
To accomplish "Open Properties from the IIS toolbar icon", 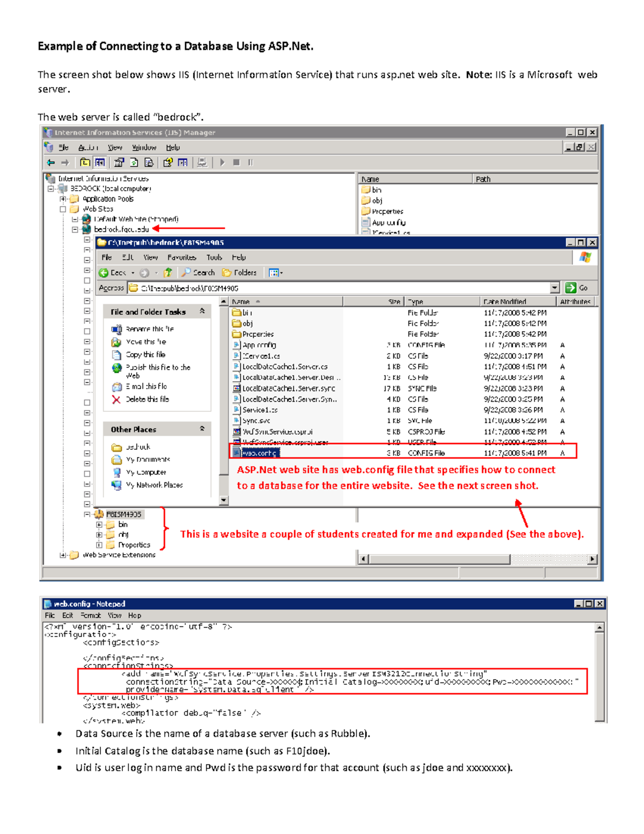I will [x=119, y=161].
